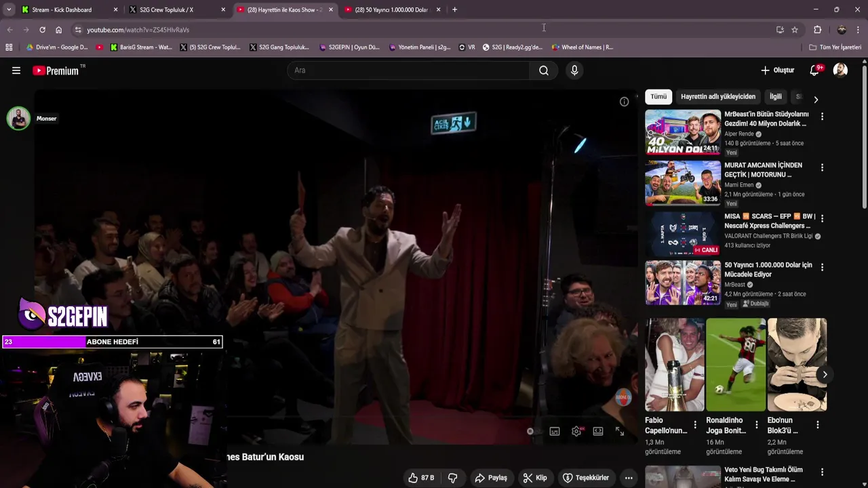This screenshot has height=488, width=868.
Task: Show video info card icon
Action: 624,102
